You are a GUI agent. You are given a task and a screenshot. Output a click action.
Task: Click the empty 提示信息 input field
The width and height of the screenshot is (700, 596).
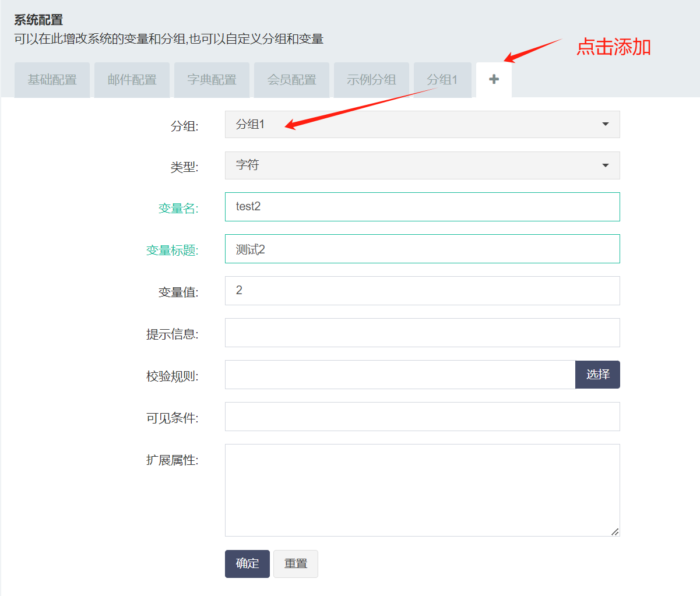click(422, 332)
